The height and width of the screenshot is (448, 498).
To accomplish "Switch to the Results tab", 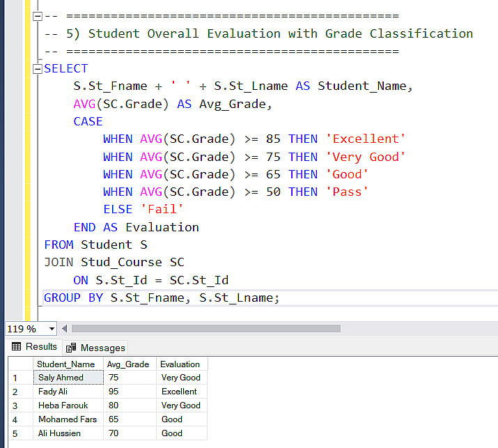I will click(34, 347).
